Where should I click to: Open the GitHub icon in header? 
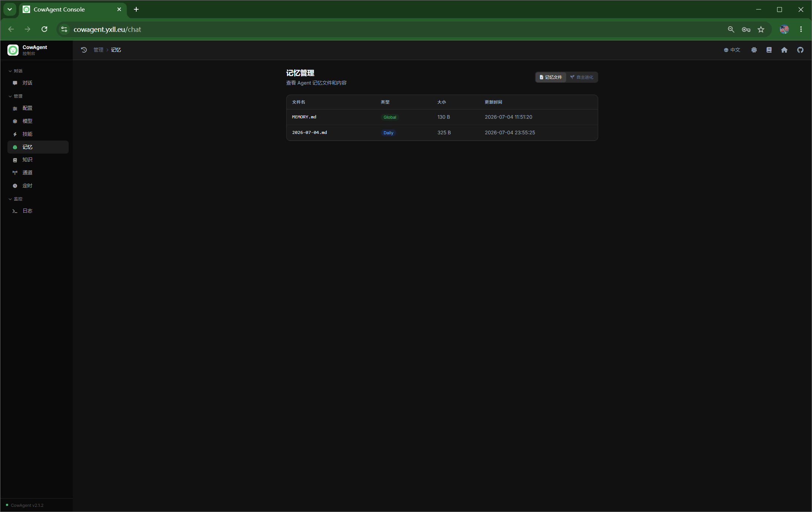point(800,50)
